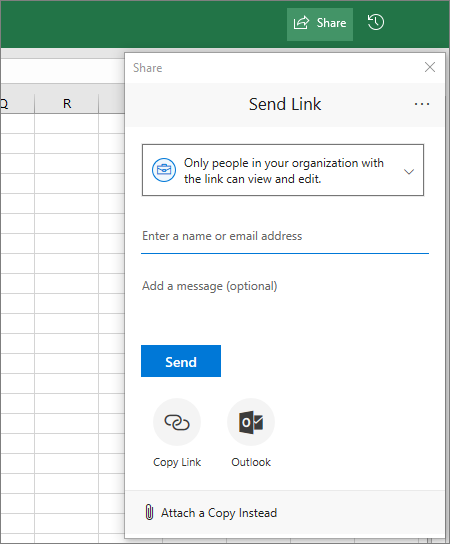This screenshot has height=544, width=450.
Task: Focus the name or email address field
Action: pos(285,237)
